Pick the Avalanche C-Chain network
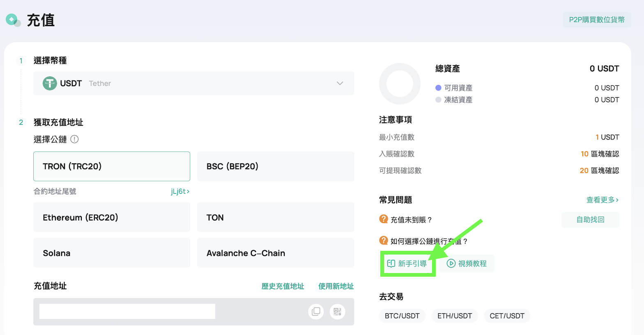The height and width of the screenshot is (335, 644). click(276, 253)
